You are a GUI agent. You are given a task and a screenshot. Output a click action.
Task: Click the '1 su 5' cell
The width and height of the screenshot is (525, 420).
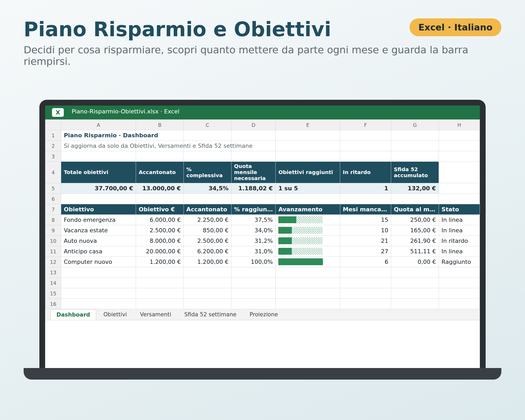(x=308, y=188)
